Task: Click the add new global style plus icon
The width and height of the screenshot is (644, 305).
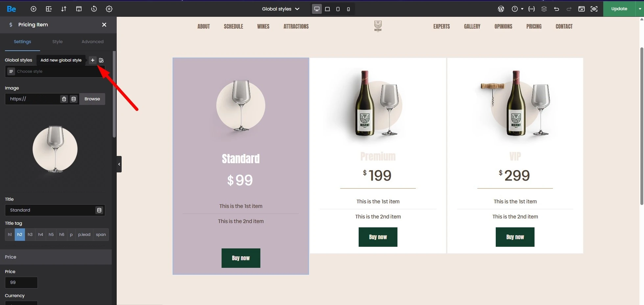Action: click(93, 60)
